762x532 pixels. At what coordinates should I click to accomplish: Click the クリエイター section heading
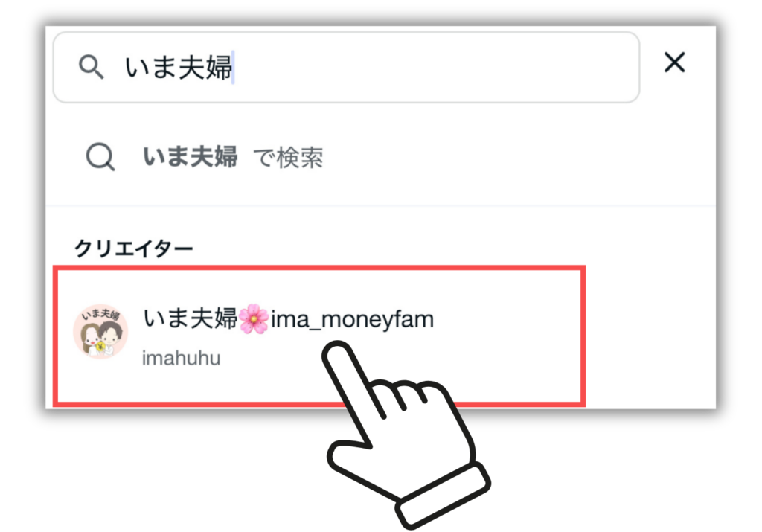(134, 249)
